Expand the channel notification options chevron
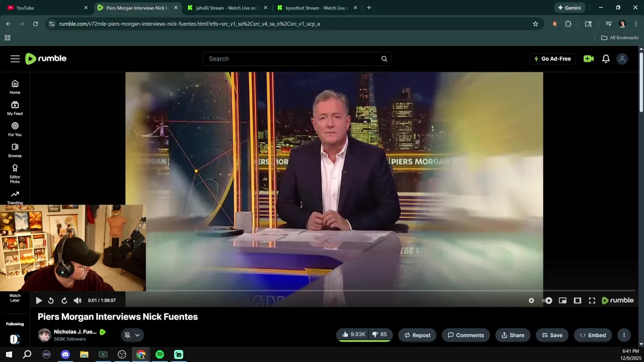The width and height of the screenshot is (644, 362). point(137,335)
